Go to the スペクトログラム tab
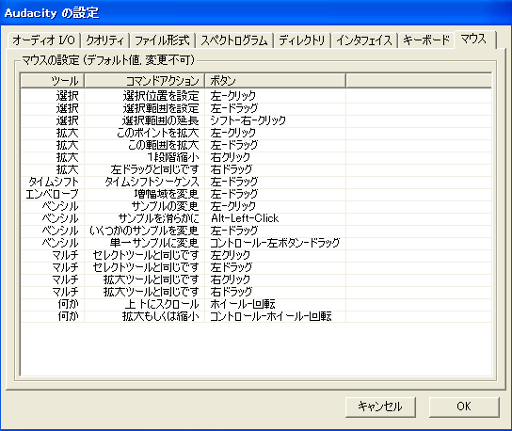The image size is (512, 431). coord(234,41)
